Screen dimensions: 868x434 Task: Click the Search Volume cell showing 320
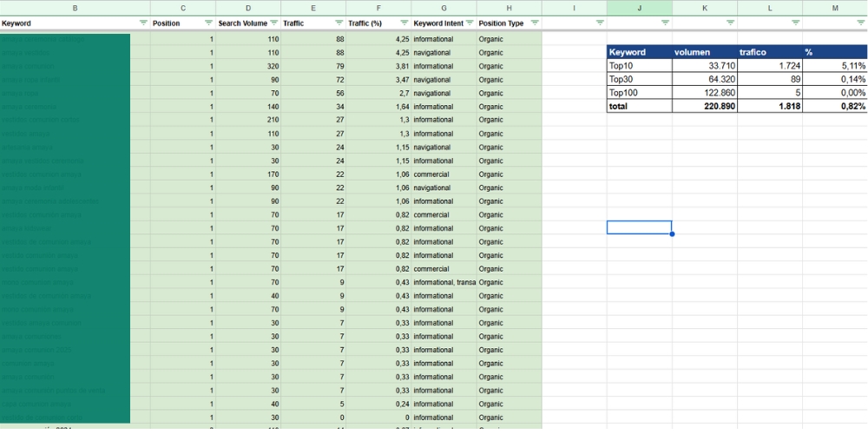[248, 66]
